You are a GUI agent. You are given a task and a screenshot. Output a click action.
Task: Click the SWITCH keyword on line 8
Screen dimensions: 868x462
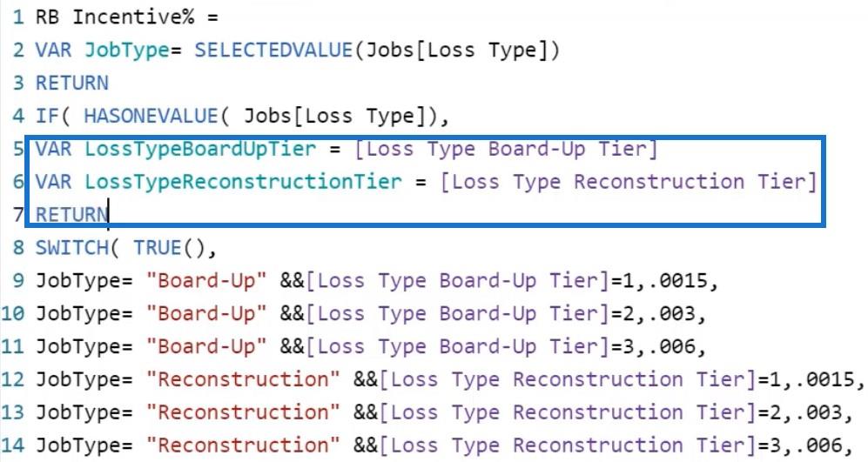[72, 247]
